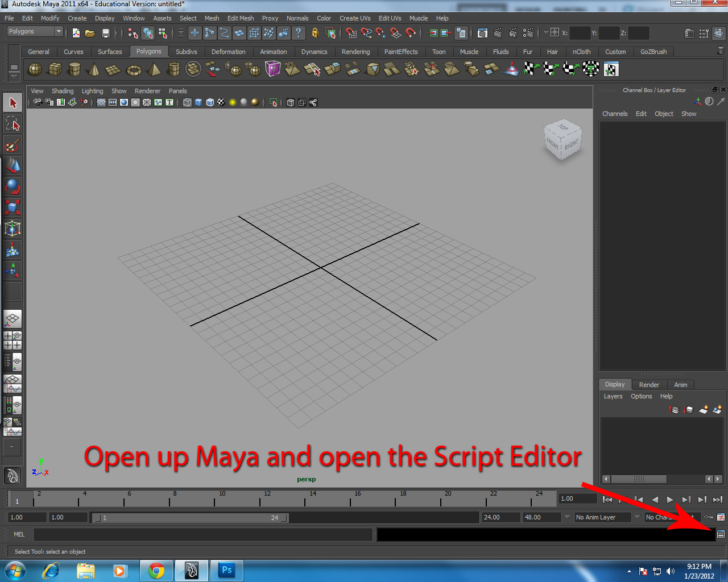Select the arrow Select Tool in the toolbox

13,103
